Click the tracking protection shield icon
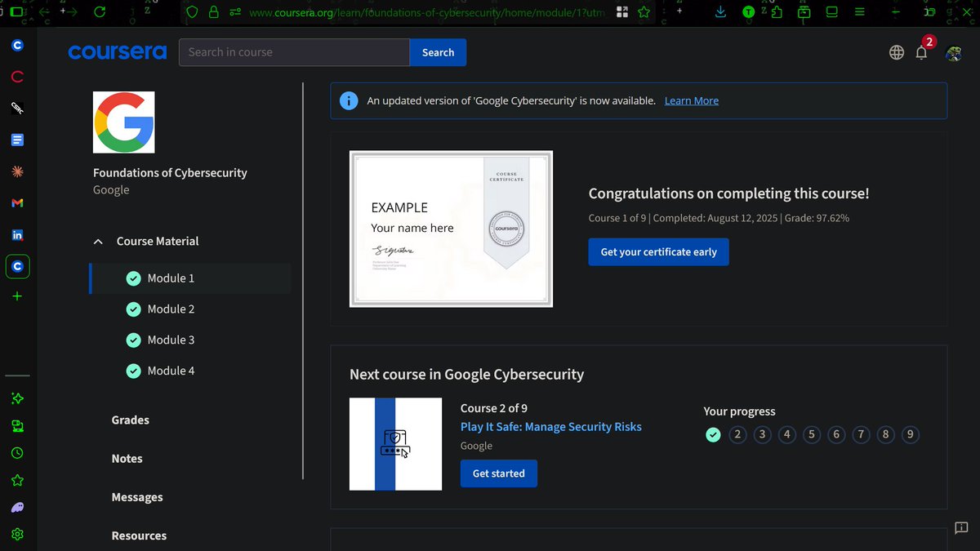This screenshot has width=980, height=551. 193,12
